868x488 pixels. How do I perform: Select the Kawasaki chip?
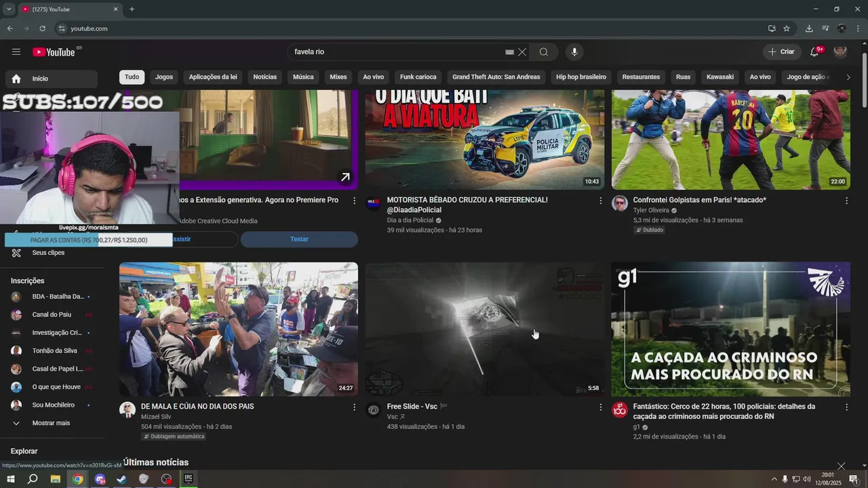[x=720, y=77]
